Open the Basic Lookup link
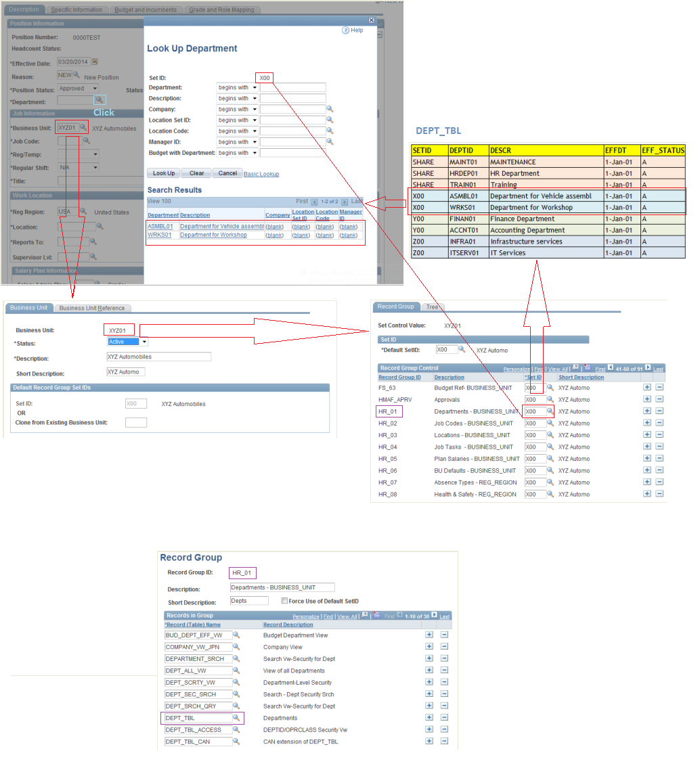This screenshot has width=700, height=770. coord(261,173)
